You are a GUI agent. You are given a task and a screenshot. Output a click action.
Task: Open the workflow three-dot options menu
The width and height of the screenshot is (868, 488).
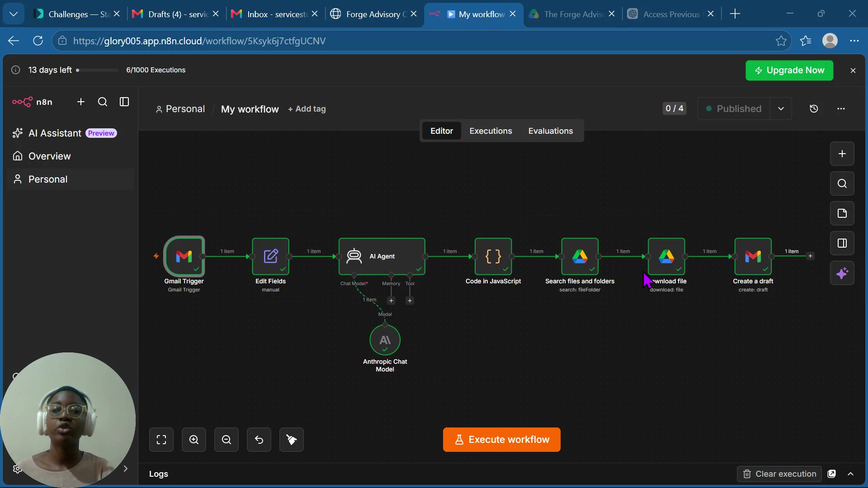tap(841, 108)
